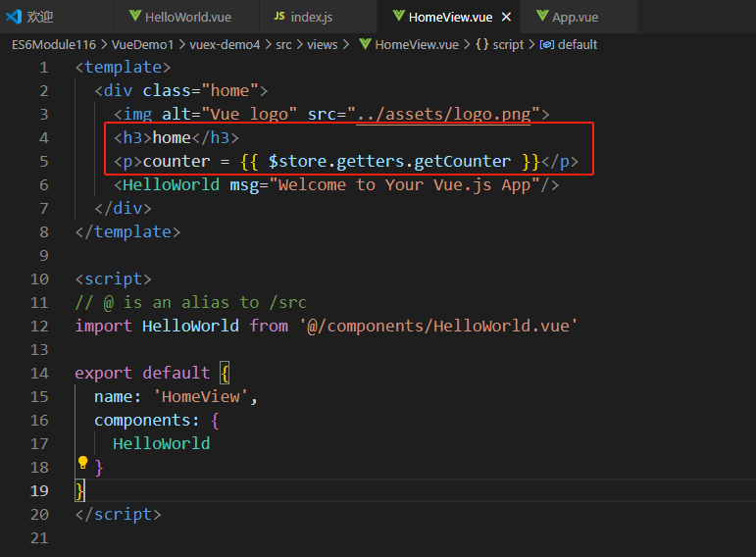This screenshot has width=756, height=557.
Task: Click script in the breadcrumb
Action: click(x=508, y=45)
